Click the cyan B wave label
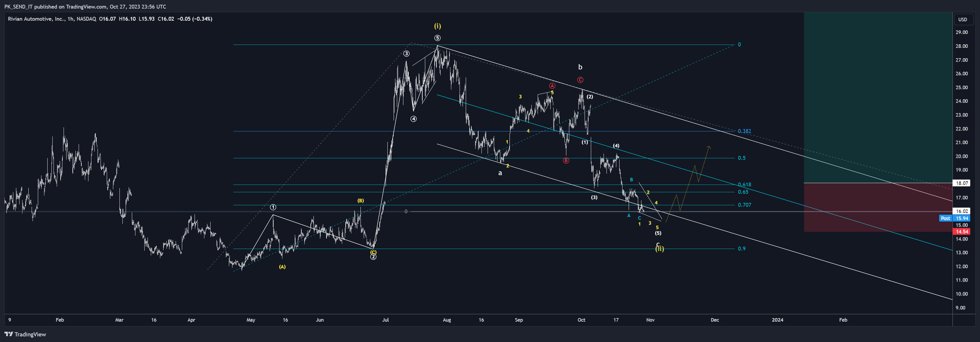The image size is (980, 342). 632,180
